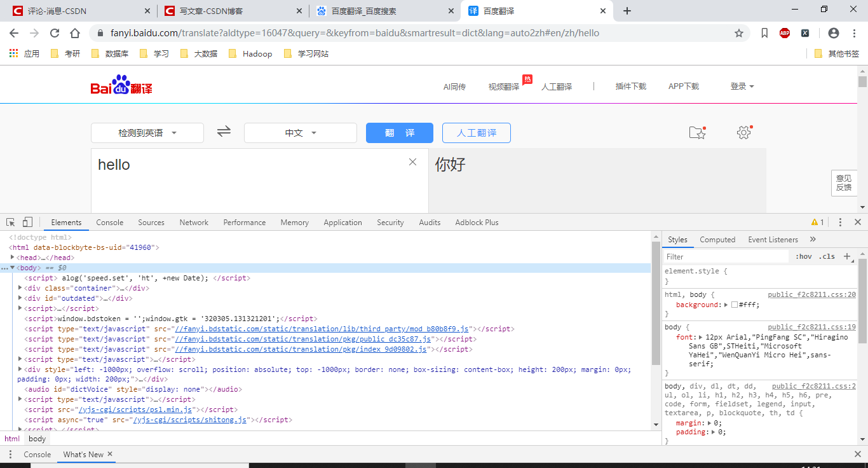Viewport: 868px width, 468px height.
Task: Open the ABP Adblock Plus extension icon
Action: (x=785, y=33)
